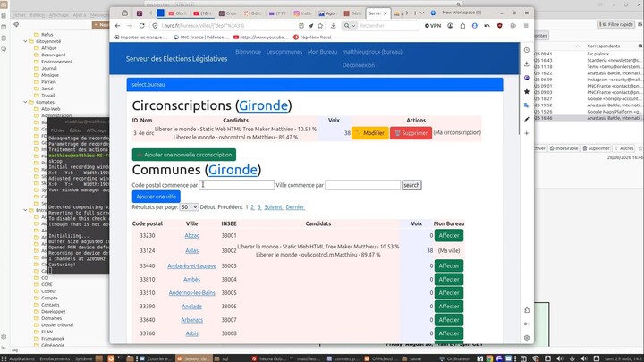
Task: Click the undo closed tab arrow icon
Action: 487,25
